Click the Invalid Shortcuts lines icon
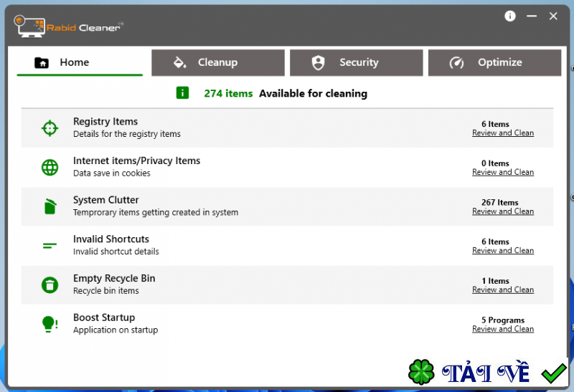 click(50, 246)
